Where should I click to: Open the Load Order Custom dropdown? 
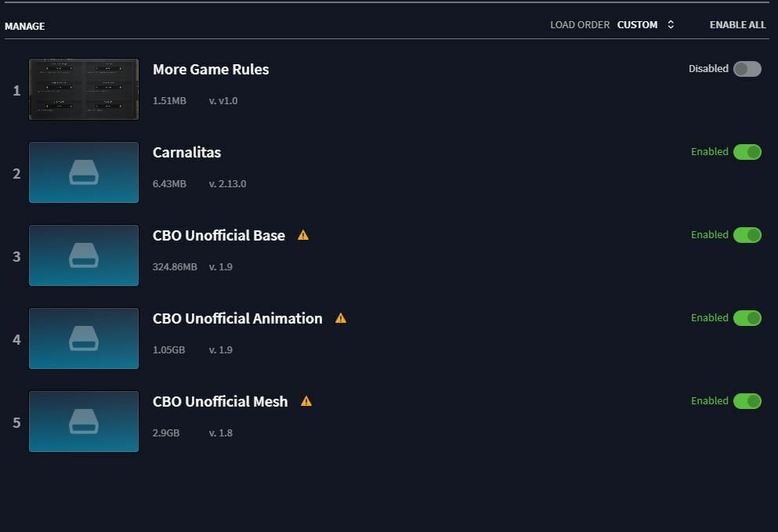coord(637,25)
